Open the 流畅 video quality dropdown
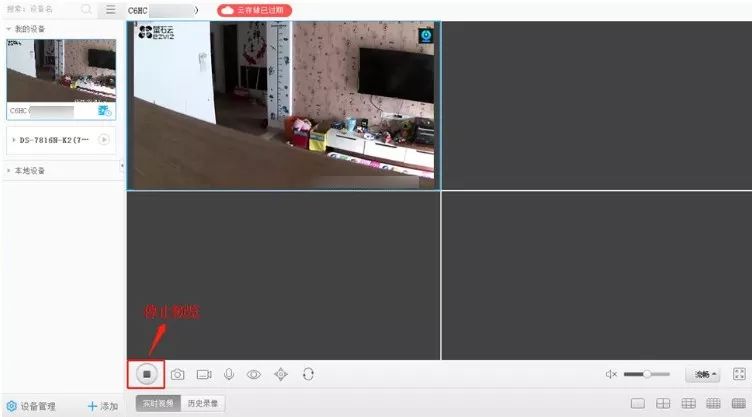 click(x=703, y=374)
